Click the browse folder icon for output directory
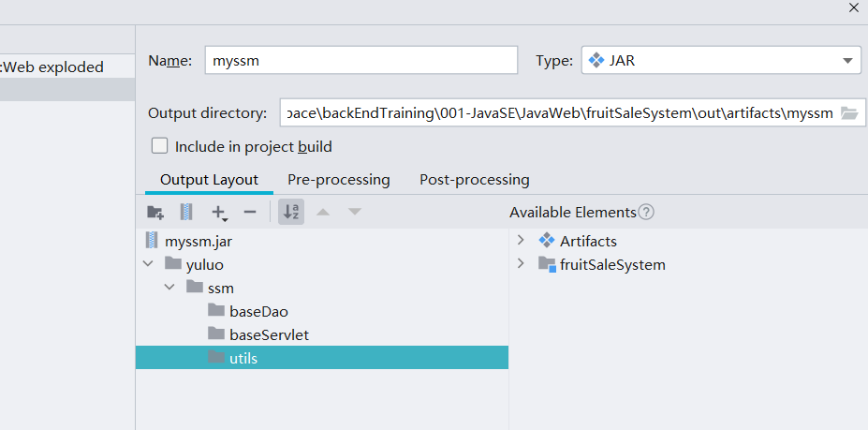Screen dimensions: 868x430 pos(849,113)
